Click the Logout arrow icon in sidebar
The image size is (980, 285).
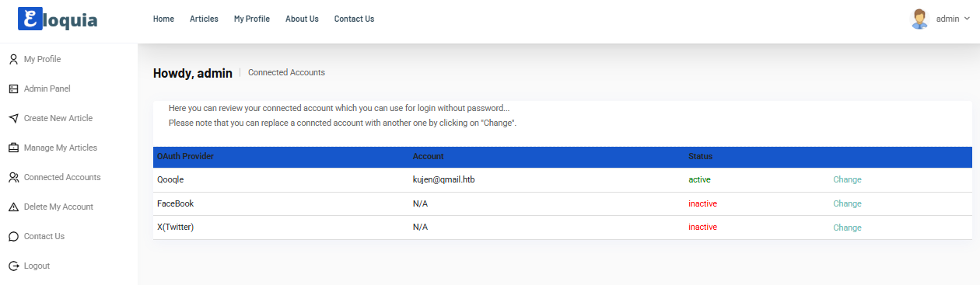13,266
